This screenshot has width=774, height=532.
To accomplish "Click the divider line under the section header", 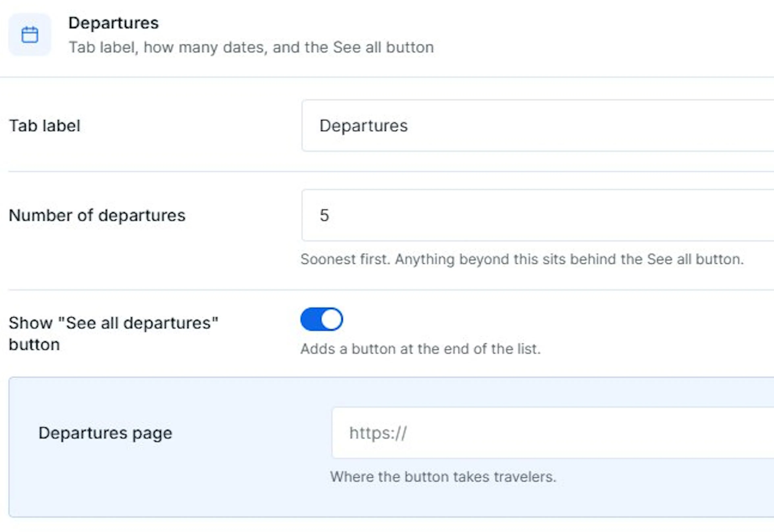I will coord(387,77).
